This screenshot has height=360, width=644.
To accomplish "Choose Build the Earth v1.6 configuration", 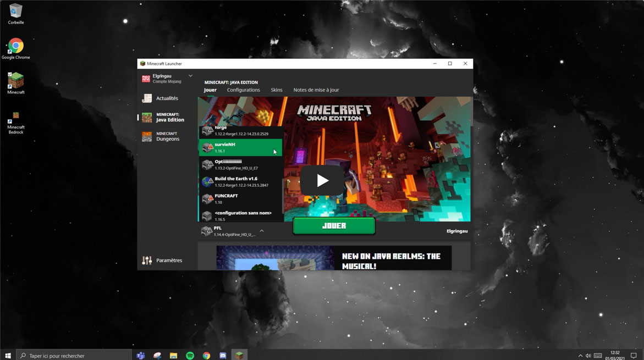I will [241, 181].
